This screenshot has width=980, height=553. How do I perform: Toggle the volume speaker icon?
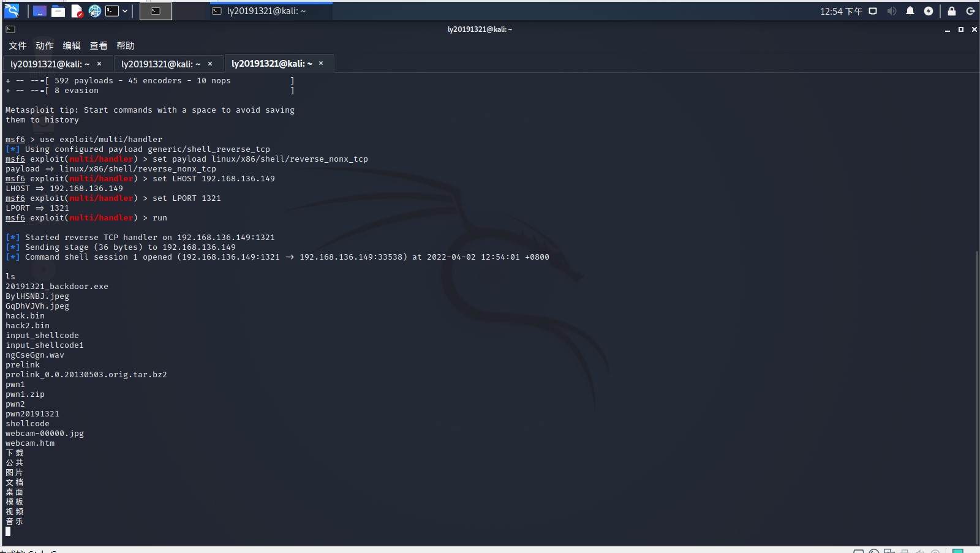(x=892, y=11)
